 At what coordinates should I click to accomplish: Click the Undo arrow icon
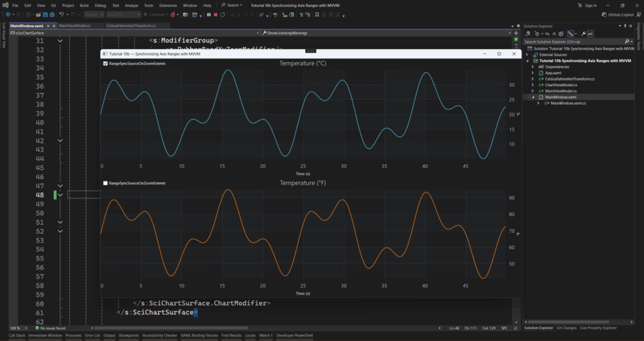click(x=62, y=14)
